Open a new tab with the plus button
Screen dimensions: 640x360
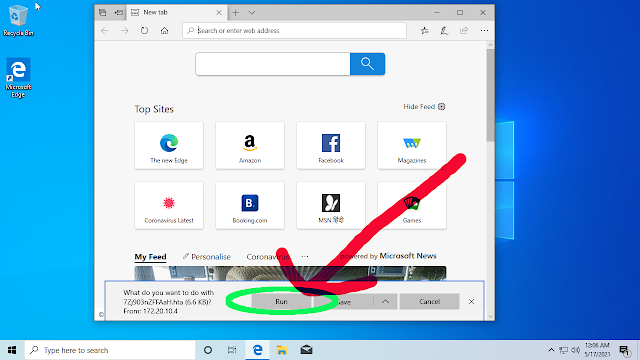(x=236, y=13)
